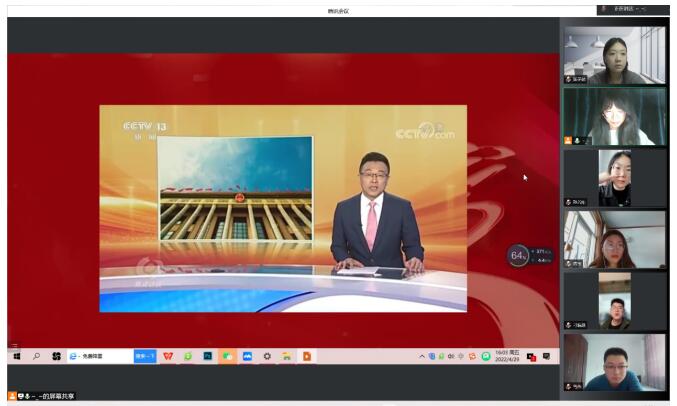Click the green battery-like tray icon
The height and width of the screenshot is (406, 677).
coord(441,356)
